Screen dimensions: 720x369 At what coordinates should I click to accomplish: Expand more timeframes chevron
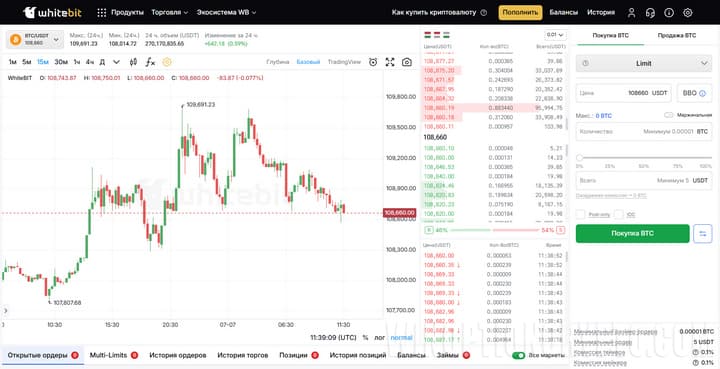[x=116, y=62]
